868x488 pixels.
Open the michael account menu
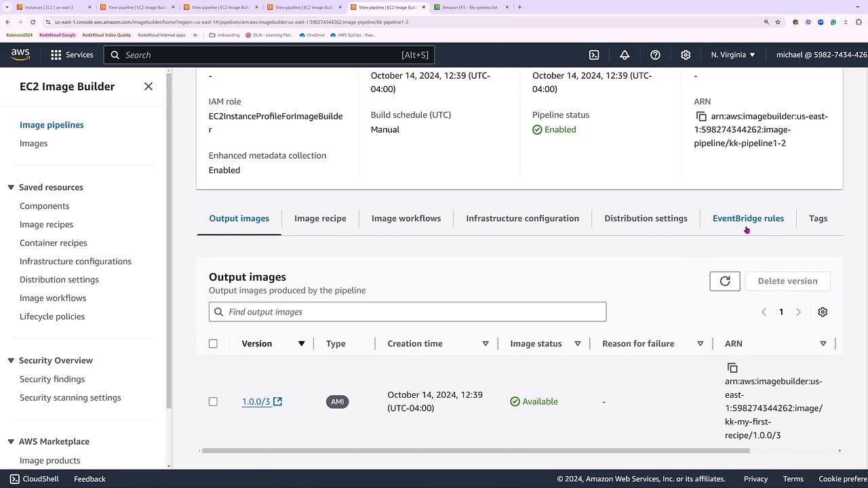822,55
